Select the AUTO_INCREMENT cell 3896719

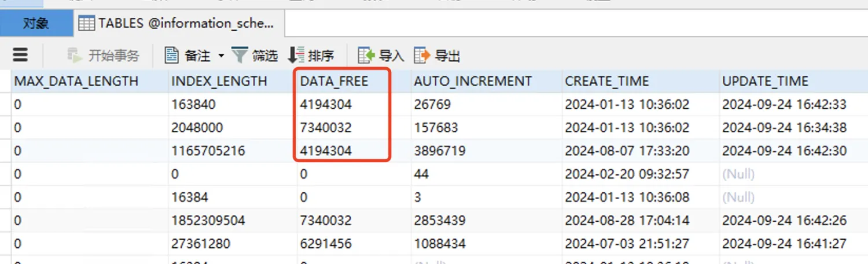click(x=487, y=151)
